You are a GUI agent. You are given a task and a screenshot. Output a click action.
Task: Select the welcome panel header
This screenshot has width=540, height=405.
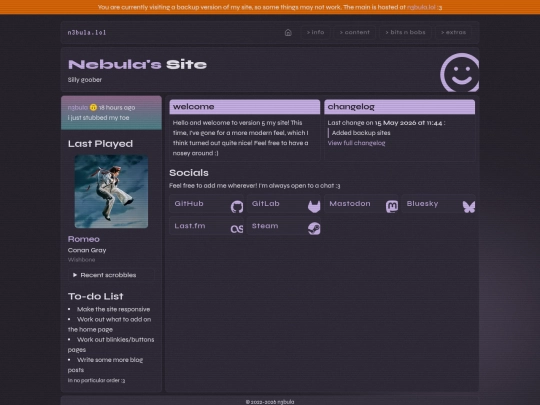pos(245,107)
